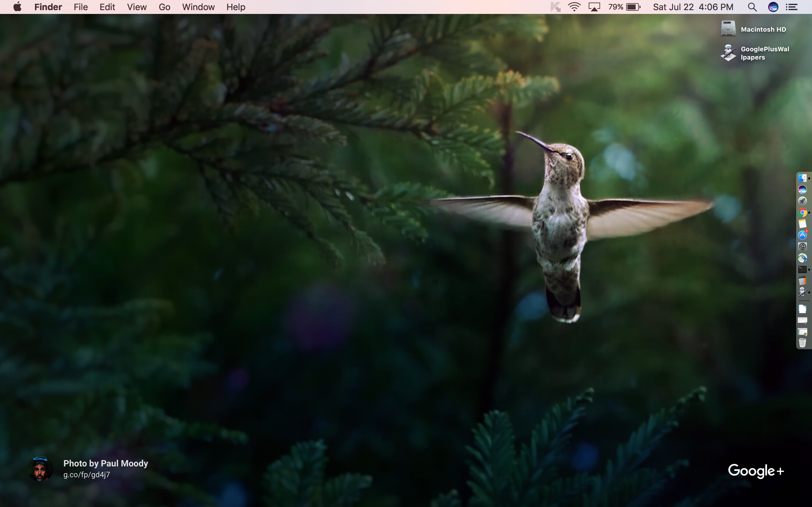The width and height of the screenshot is (812, 507).
Task: Open the File menu
Action: [81, 7]
